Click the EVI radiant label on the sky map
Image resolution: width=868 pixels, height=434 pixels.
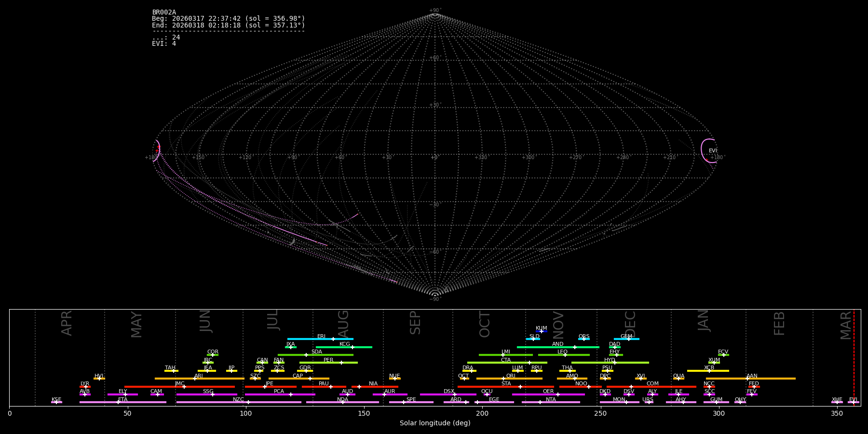(713, 151)
